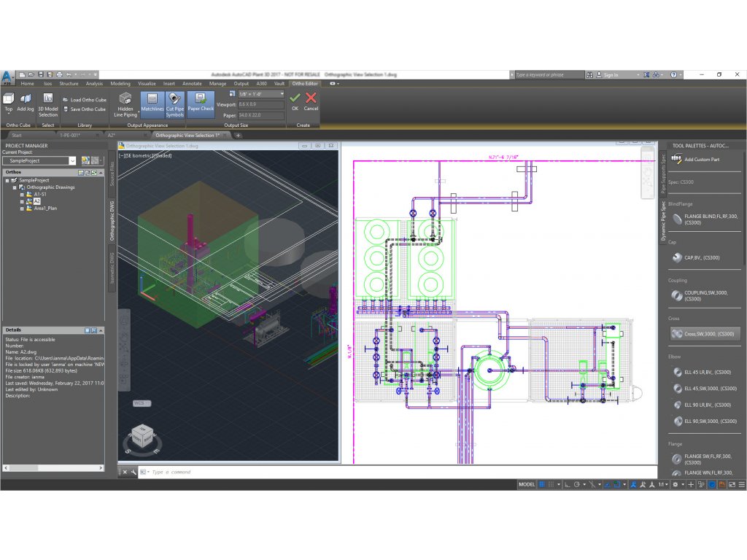Switch to the Modeling ribbon tab
747x560 pixels.
click(x=120, y=84)
